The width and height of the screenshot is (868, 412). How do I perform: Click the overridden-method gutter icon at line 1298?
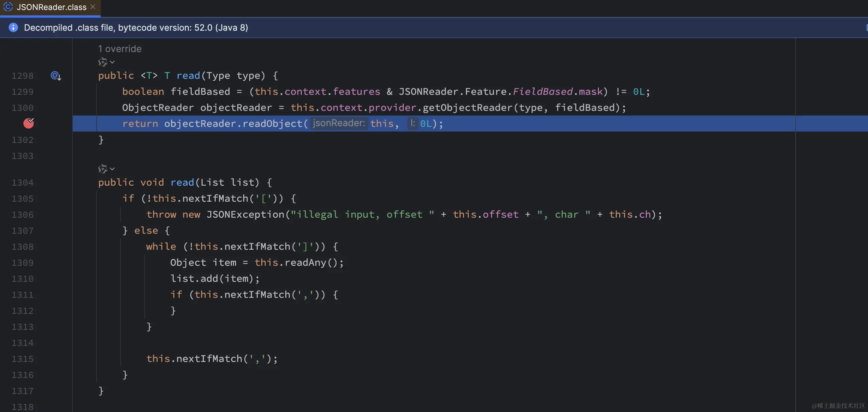(x=56, y=76)
